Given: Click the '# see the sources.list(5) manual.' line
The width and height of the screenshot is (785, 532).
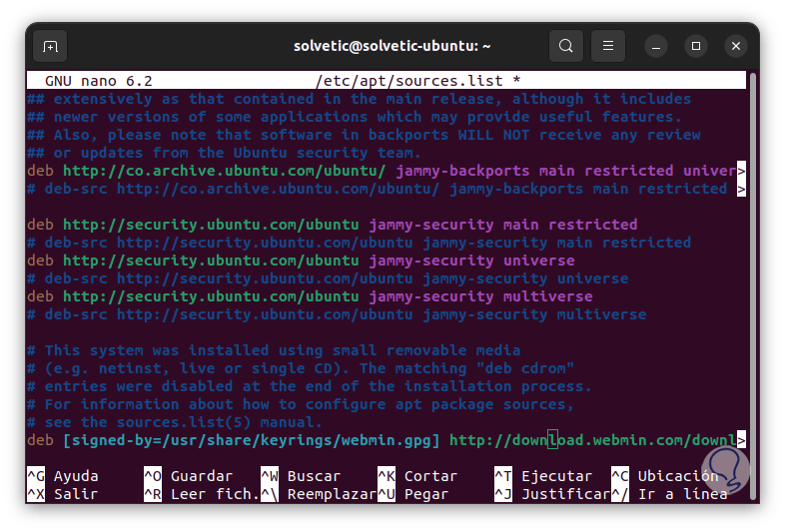Looking at the screenshot, I should [174, 422].
